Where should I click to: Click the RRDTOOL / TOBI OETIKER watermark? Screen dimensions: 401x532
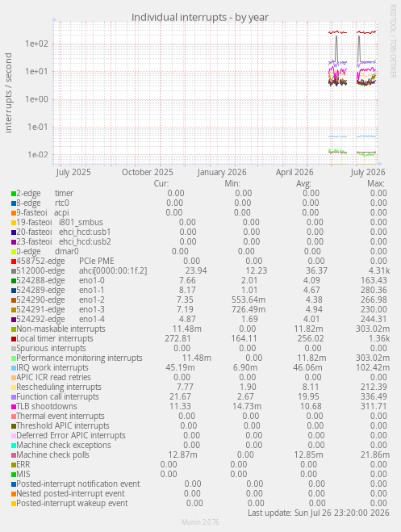[393, 41]
